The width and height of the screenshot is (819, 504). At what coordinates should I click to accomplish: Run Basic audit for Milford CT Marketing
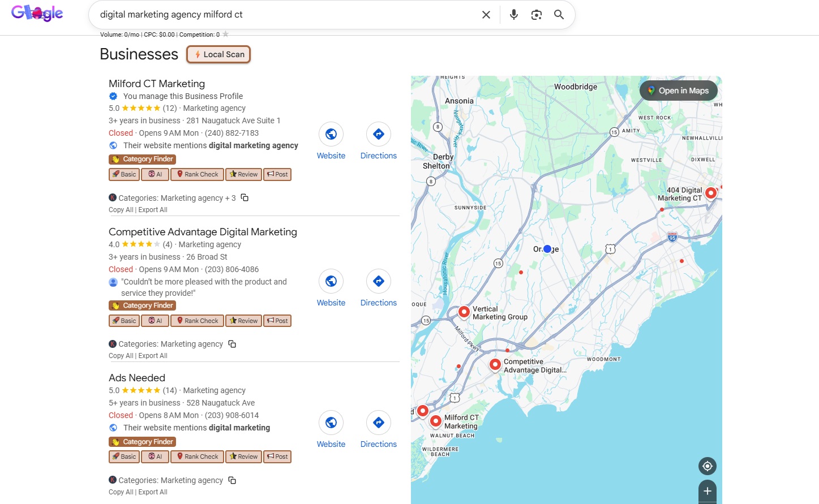tap(124, 174)
